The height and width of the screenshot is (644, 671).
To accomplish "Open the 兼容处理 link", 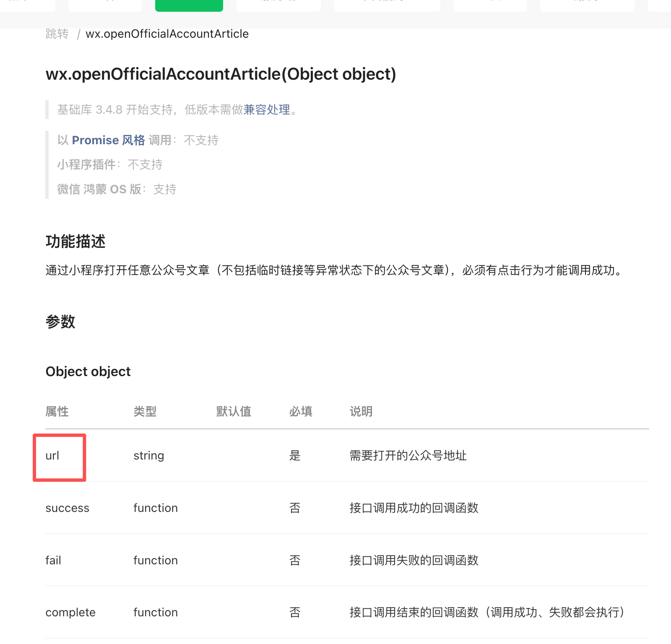I will click(x=267, y=109).
